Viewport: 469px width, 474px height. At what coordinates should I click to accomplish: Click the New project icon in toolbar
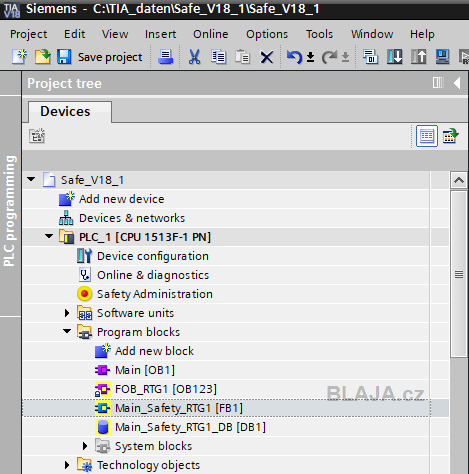point(20,57)
